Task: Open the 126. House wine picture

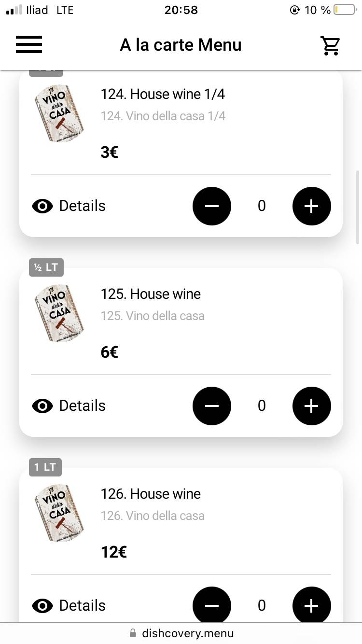Action: click(59, 514)
